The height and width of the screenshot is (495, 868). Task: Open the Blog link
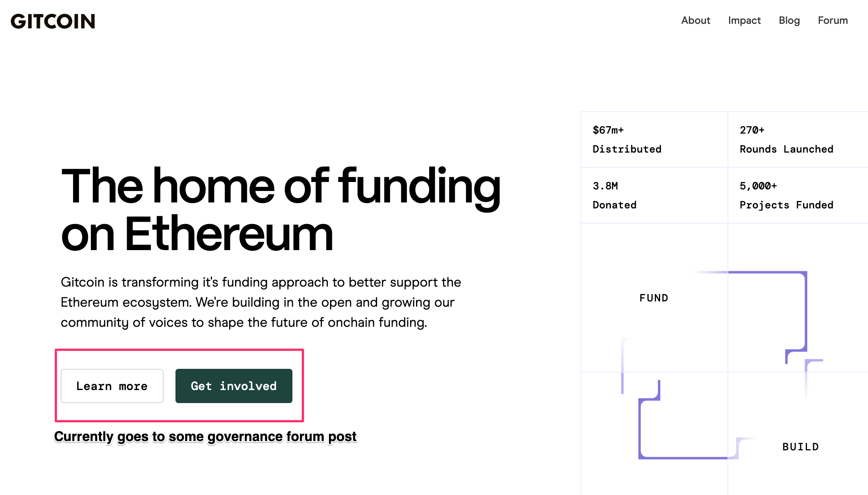coord(789,20)
